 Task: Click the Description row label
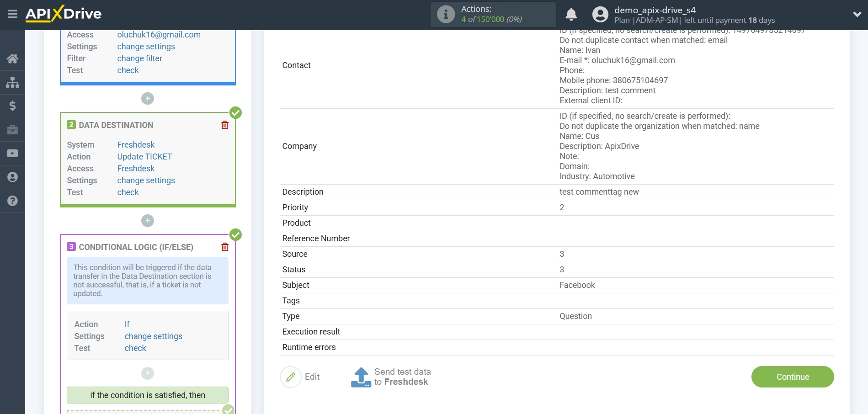tap(303, 192)
